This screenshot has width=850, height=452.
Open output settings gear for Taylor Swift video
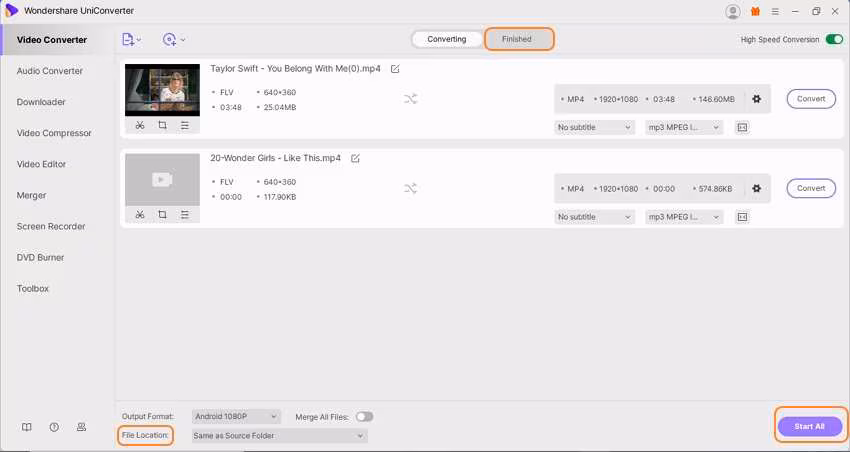[x=757, y=99]
